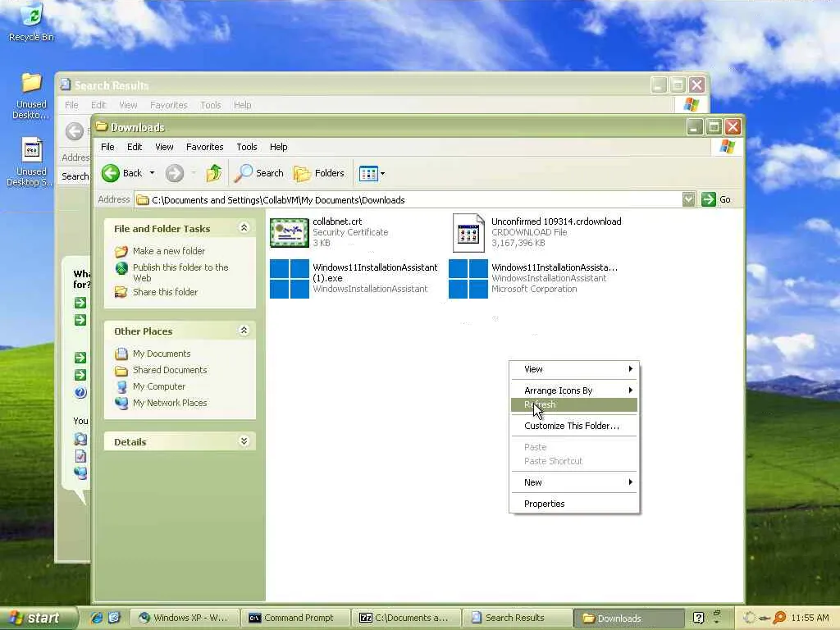The image size is (840, 630).
Task: Toggle the Folders pane button
Action: click(319, 173)
